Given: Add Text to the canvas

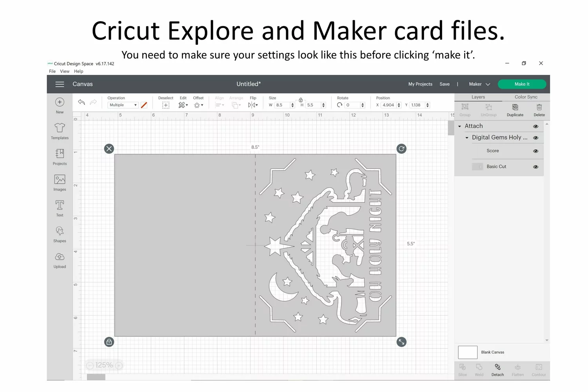Looking at the screenshot, I should coord(60,209).
